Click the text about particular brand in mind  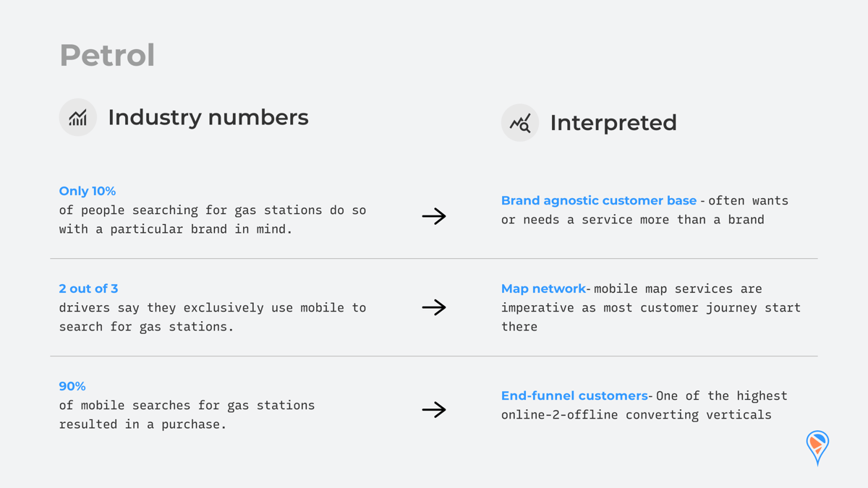(213, 220)
